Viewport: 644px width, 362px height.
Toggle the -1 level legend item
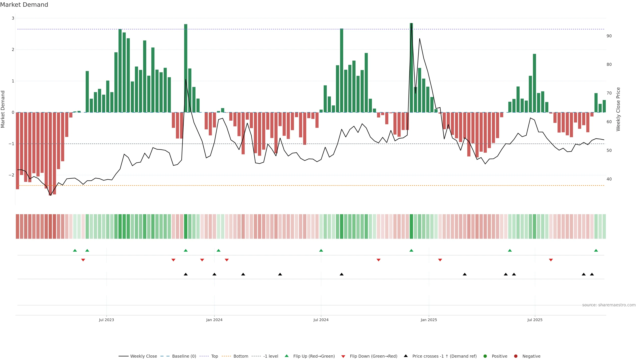[x=271, y=356]
